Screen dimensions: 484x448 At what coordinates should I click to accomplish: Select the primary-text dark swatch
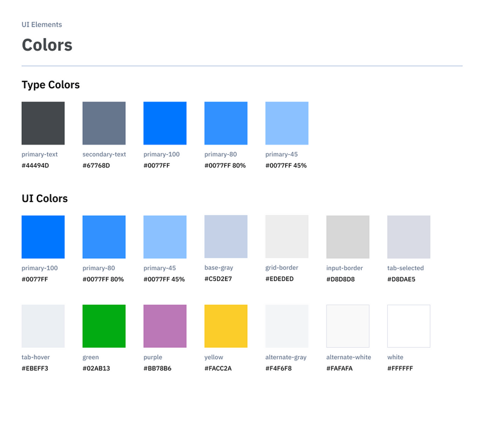43,123
